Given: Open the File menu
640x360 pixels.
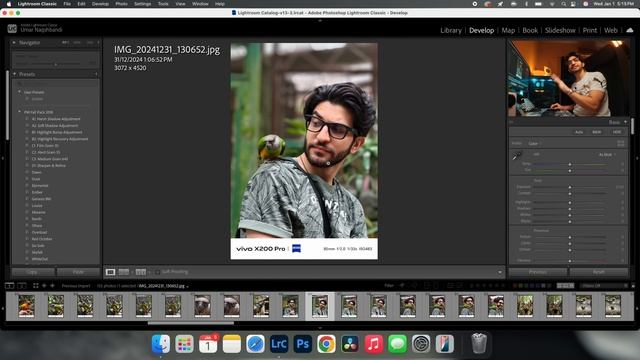Looking at the screenshot, I should click(x=67, y=4).
